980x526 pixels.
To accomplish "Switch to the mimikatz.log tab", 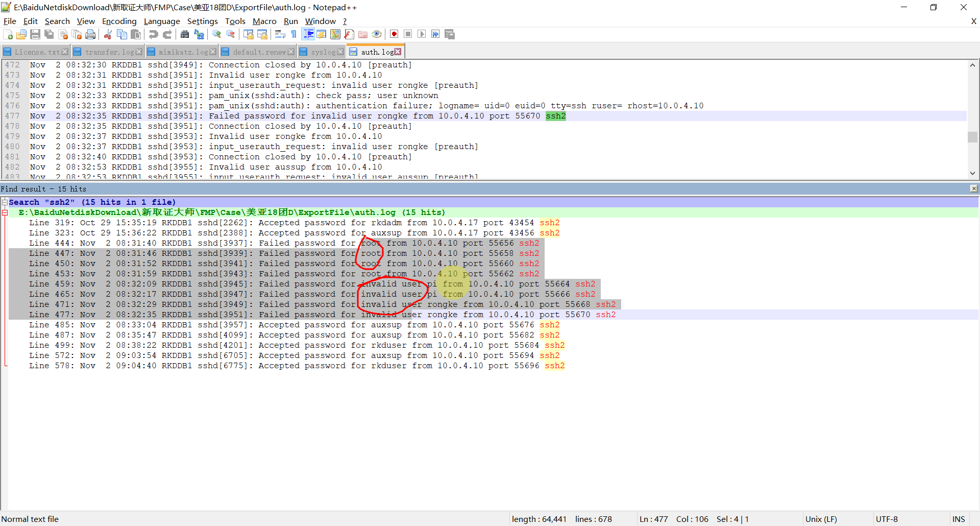I will pyautogui.click(x=182, y=52).
